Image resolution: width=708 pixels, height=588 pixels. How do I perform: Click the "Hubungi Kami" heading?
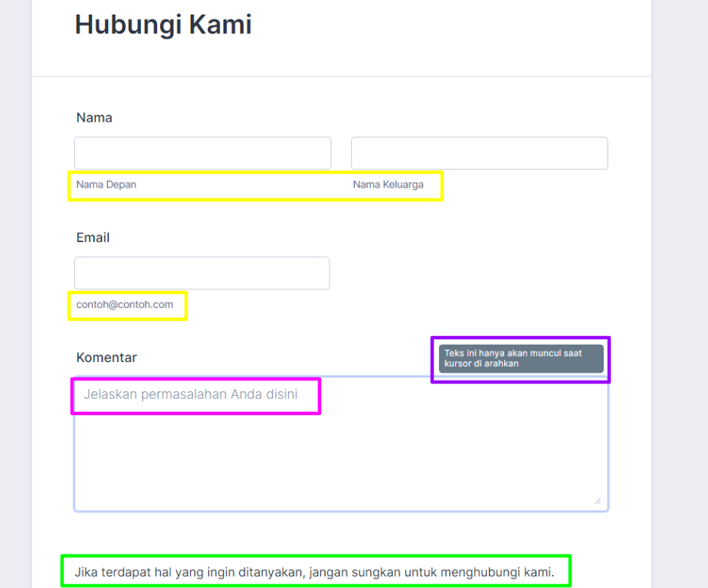point(163,24)
